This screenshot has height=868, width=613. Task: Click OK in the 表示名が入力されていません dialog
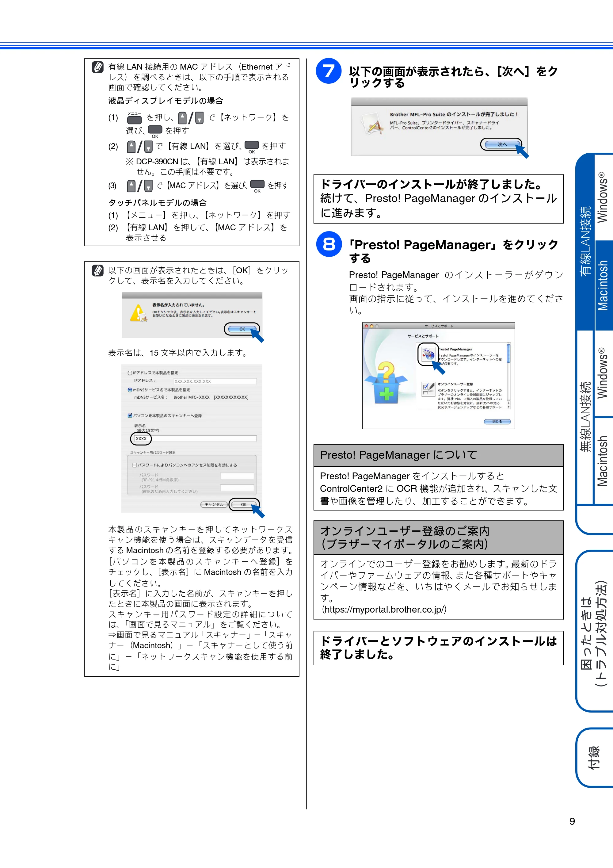point(242,329)
